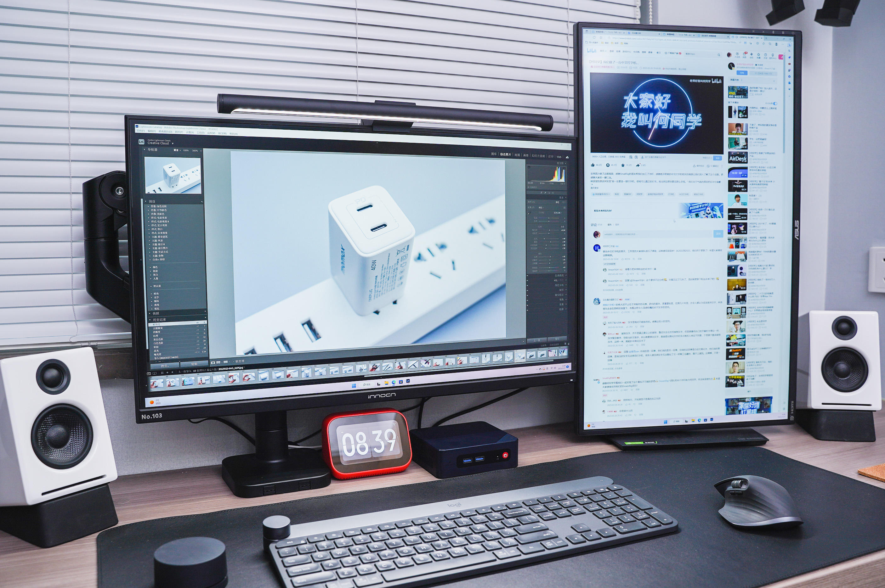Open File Explorer from the left monitor's taskbar
The height and width of the screenshot is (588, 885).
pos(387,384)
